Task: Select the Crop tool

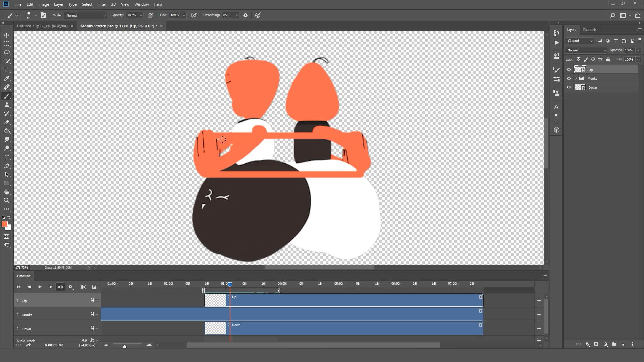Action: [7, 70]
